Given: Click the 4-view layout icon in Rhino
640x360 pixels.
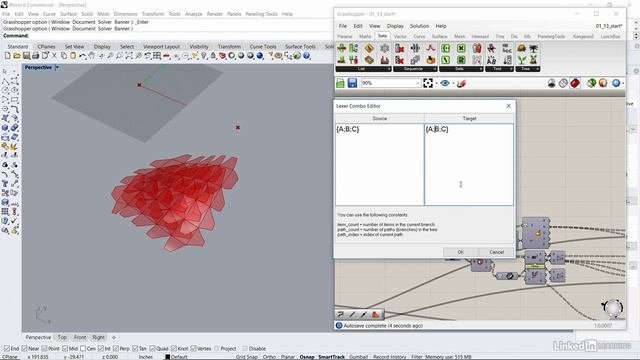Looking at the screenshot, I should 157,56.
